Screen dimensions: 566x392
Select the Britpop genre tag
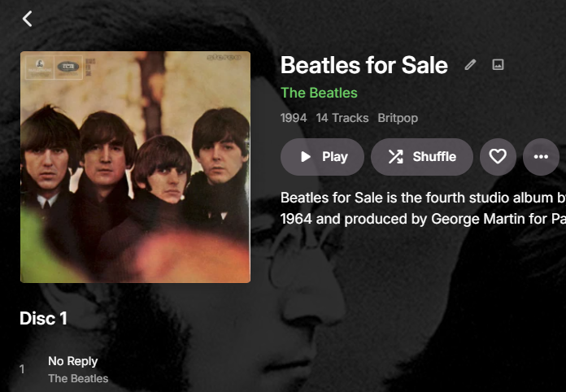[x=398, y=118]
